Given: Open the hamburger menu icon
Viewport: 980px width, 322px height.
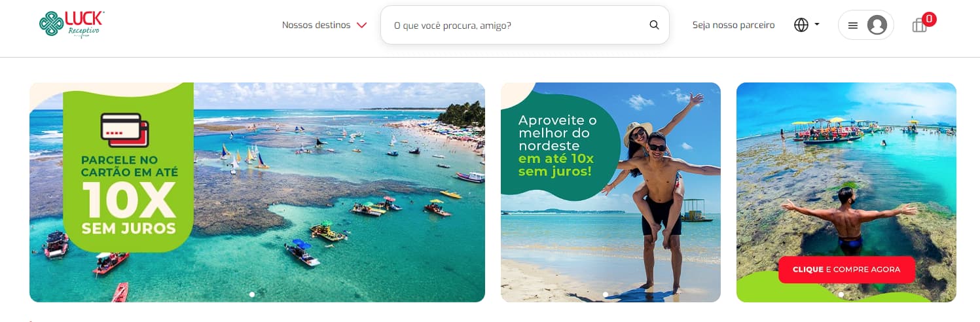Looking at the screenshot, I should pos(852,26).
